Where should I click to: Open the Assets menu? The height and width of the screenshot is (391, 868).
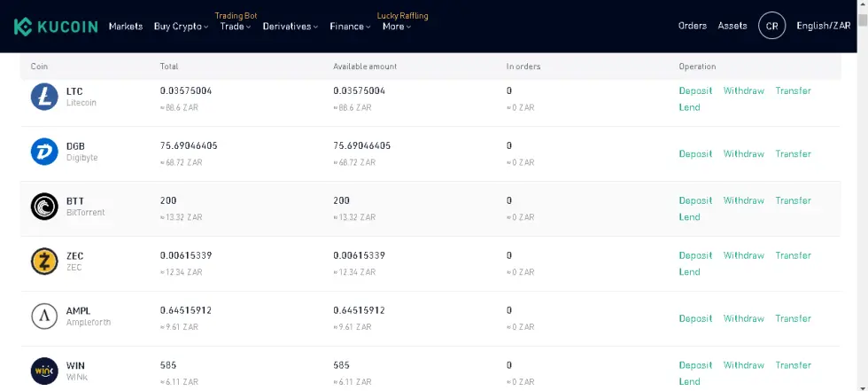[x=732, y=26]
